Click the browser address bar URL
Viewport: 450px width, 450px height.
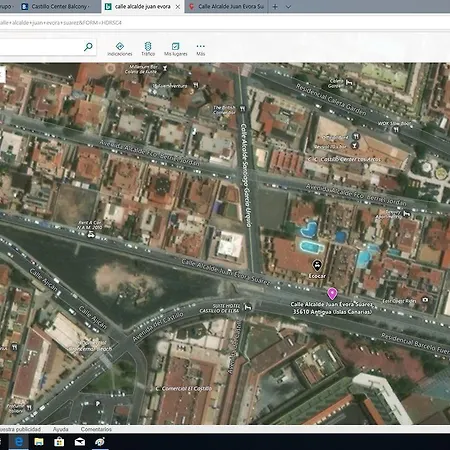coord(61,23)
